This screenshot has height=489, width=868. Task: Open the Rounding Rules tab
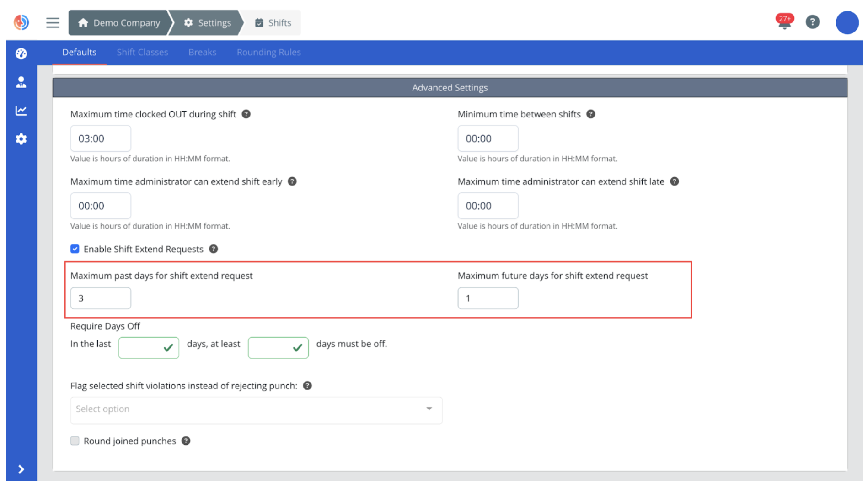click(x=268, y=52)
